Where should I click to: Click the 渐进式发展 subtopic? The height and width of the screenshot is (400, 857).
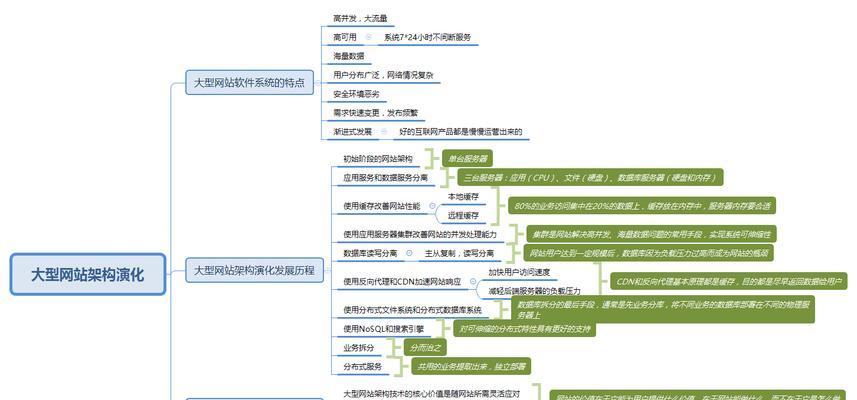353,132
